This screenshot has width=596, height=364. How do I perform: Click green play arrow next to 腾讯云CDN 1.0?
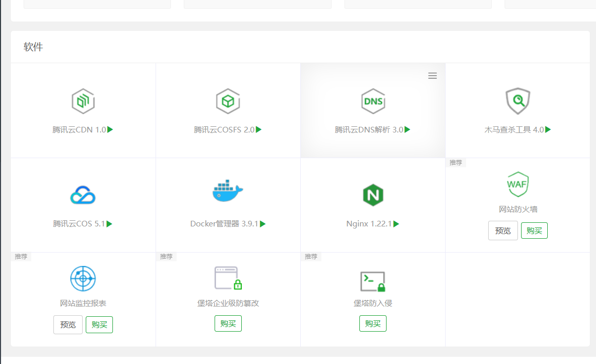coord(110,129)
